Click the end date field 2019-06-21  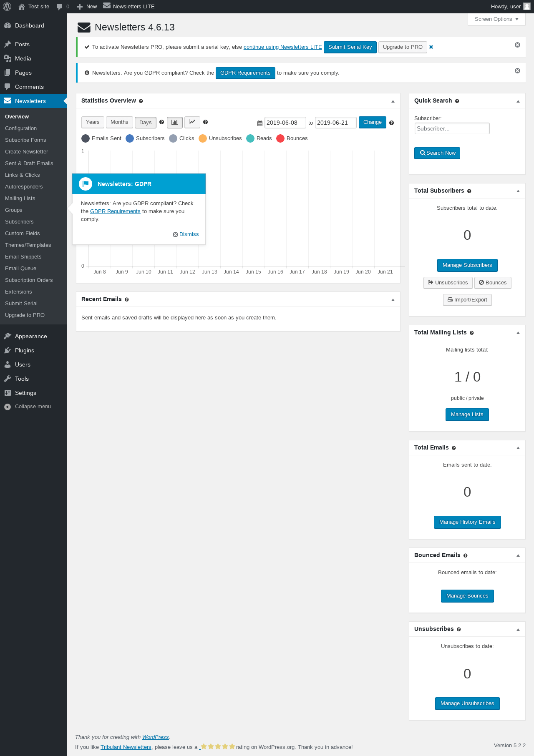[336, 123]
